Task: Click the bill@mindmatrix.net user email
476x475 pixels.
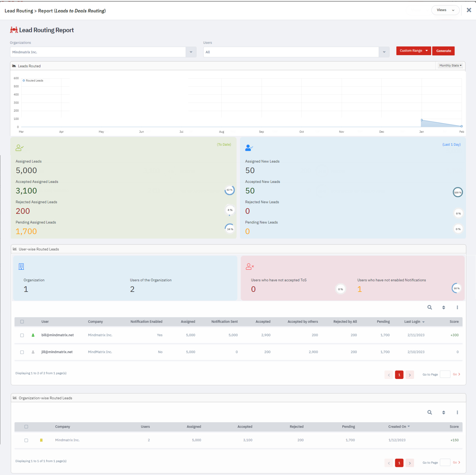Action: (x=58, y=335)
